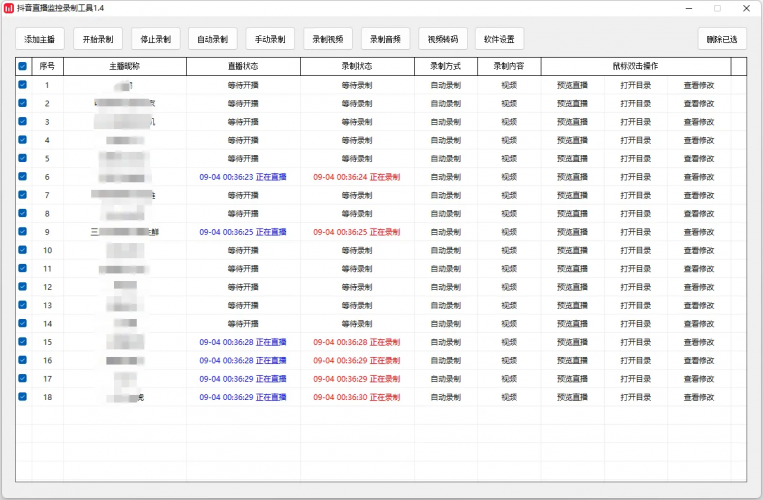763x500 pixels.
Task: Select 手动录制 mode button
Action: [x=270, y=39]
